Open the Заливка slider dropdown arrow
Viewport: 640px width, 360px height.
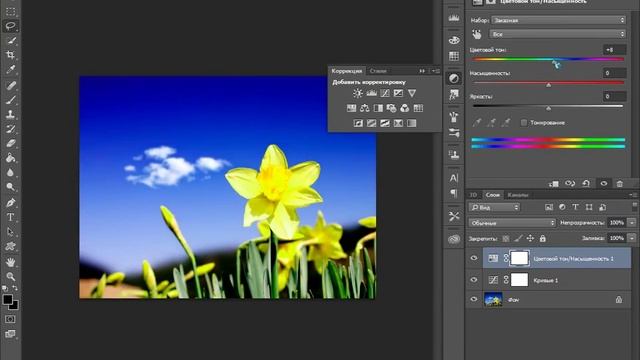[x=632, y=238]
